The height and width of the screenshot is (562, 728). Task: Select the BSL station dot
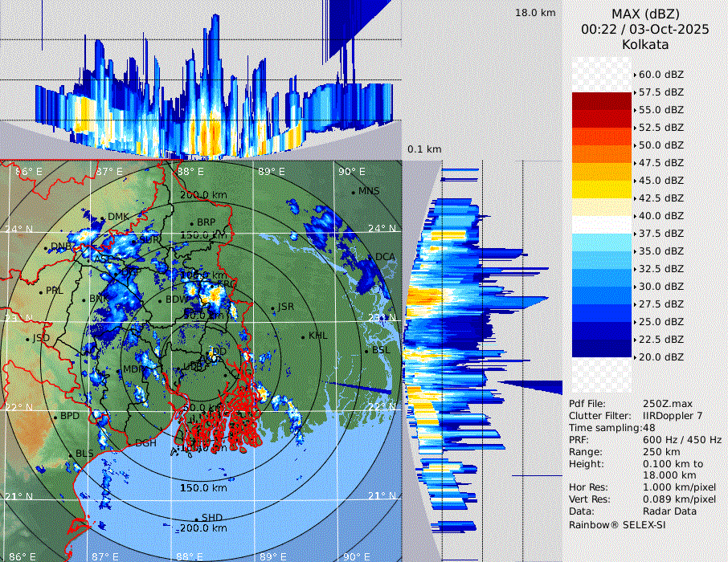coord(367,351)
